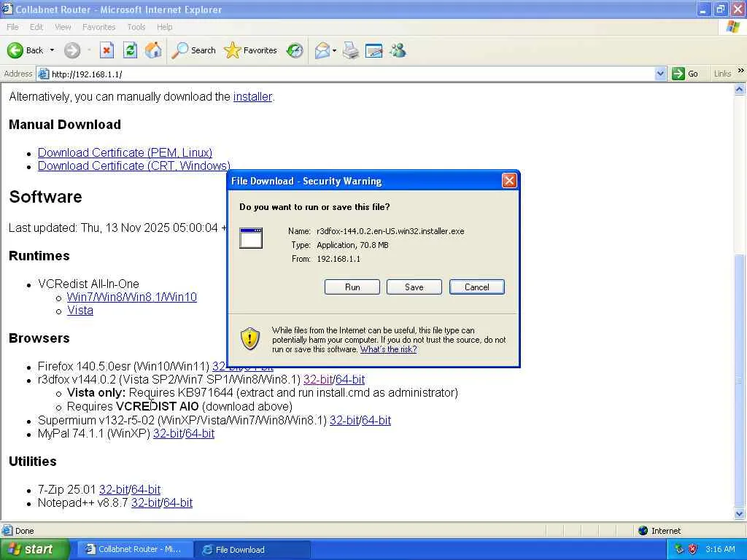The height and width of the screenshot is (560, 747).
Task: Click the red security shield tray icon
Action: [x=692, y=549]
